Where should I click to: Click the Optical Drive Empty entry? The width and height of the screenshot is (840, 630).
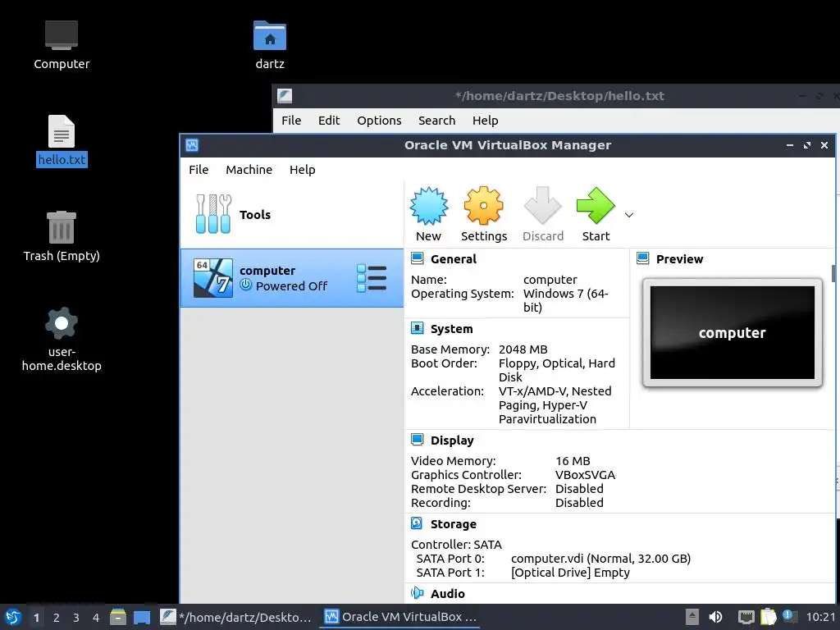pos(571,572)
